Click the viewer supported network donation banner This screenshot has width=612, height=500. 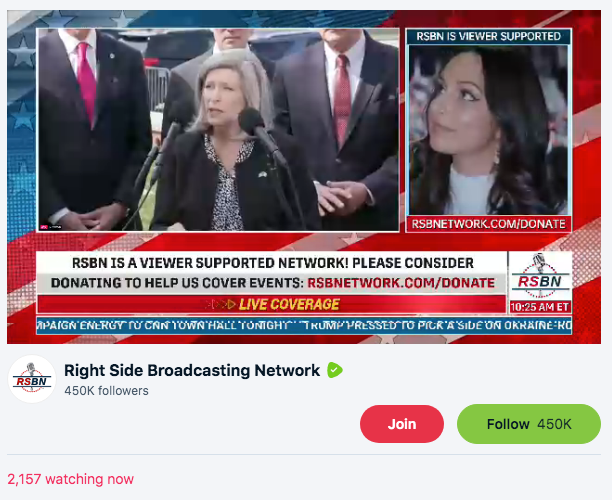(x=272, y=273)
